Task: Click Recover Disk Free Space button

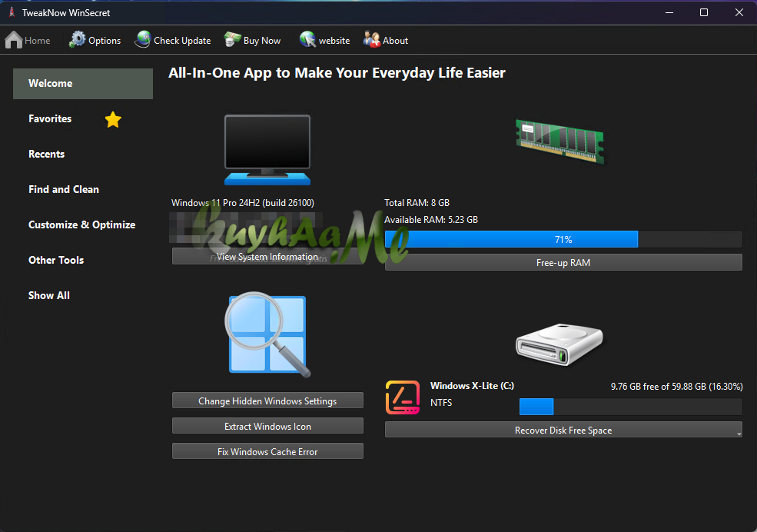Action: (563, 430)
